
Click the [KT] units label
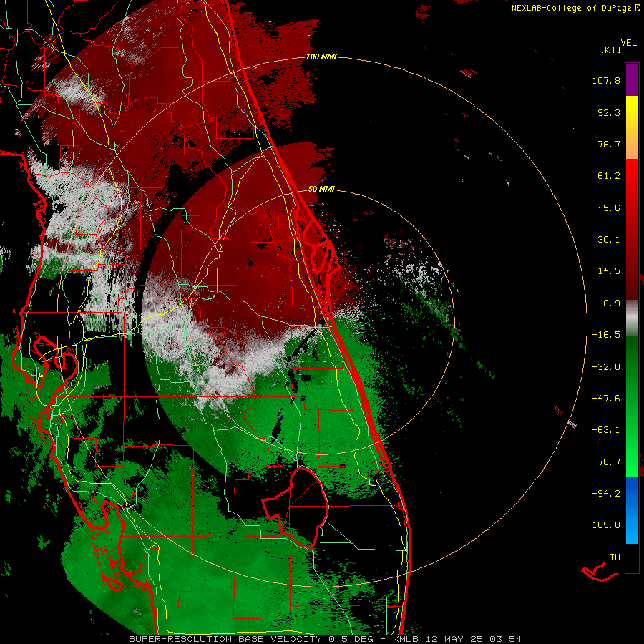click(611, 49)
